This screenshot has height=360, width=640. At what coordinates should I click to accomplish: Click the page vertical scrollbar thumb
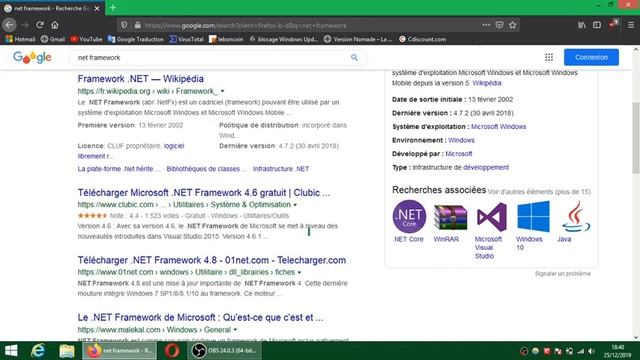click(636, 138)
